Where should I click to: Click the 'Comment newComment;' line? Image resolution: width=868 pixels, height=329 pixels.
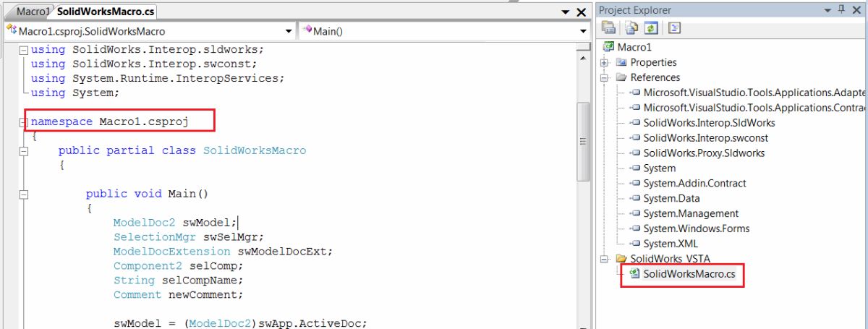(x=179, y=294)
